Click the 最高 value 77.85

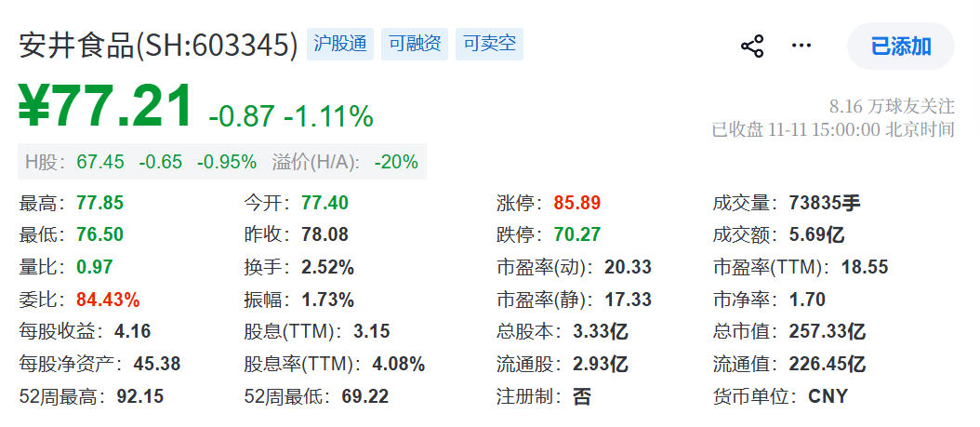click(x=100, y=203)
